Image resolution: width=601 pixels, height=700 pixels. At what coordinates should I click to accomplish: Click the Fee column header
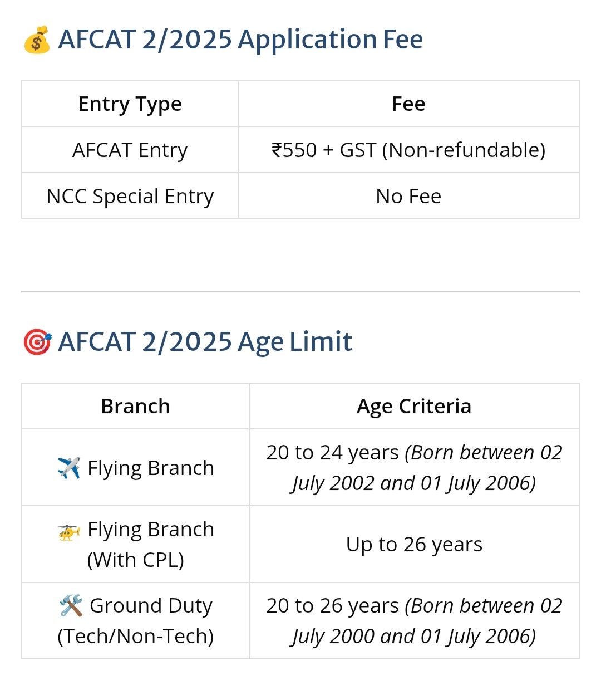pos(408,104)
